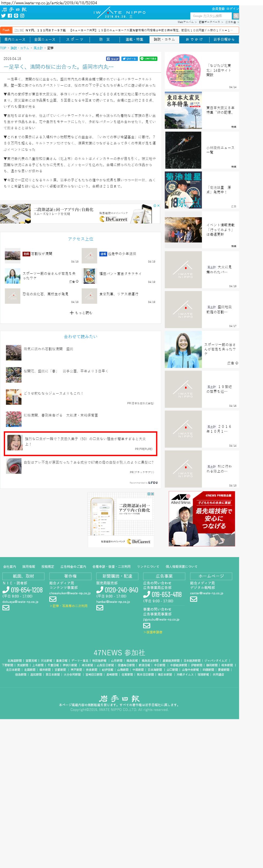Click the ログイン link
The height and width of the screenshot is (868, 263).
pyautogui.click(x=232, y=9)
